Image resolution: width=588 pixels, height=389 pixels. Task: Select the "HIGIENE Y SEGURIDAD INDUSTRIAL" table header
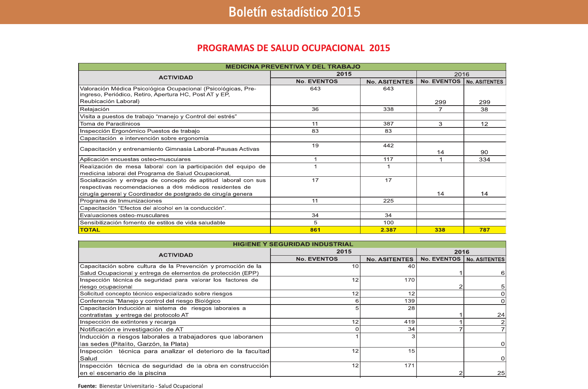[x=293, y=244]
